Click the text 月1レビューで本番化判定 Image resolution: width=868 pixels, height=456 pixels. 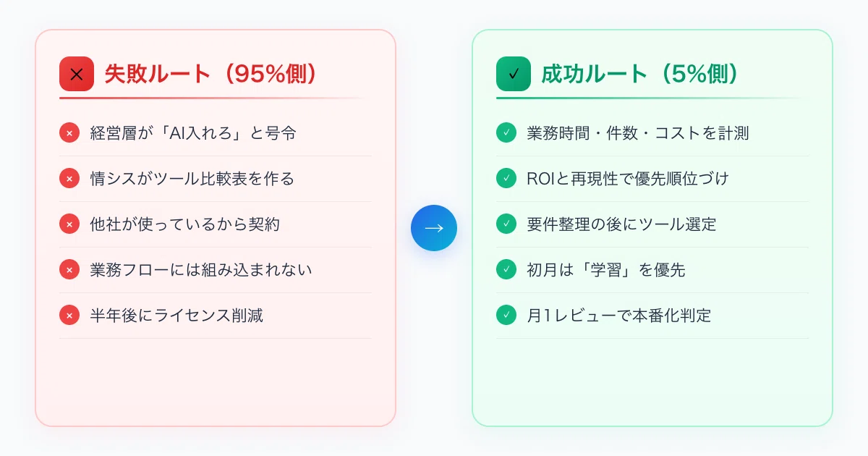coord(619,316)
